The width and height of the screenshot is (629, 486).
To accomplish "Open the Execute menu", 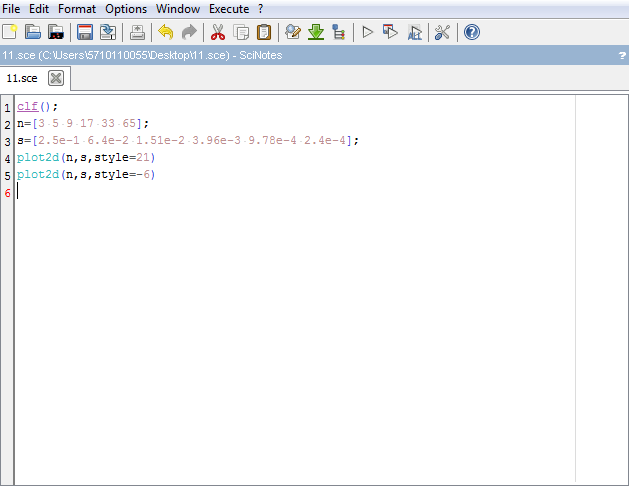I will tap(229, 9).
